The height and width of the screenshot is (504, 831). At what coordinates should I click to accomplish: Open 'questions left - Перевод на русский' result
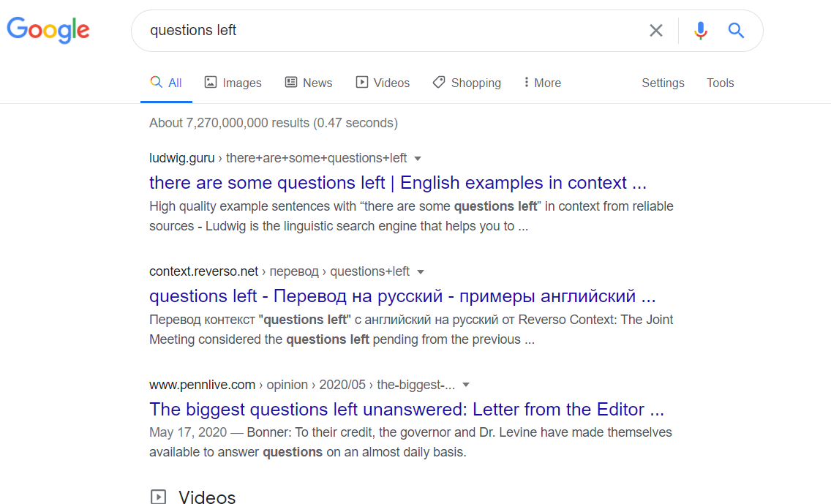(x=402, y=296)
